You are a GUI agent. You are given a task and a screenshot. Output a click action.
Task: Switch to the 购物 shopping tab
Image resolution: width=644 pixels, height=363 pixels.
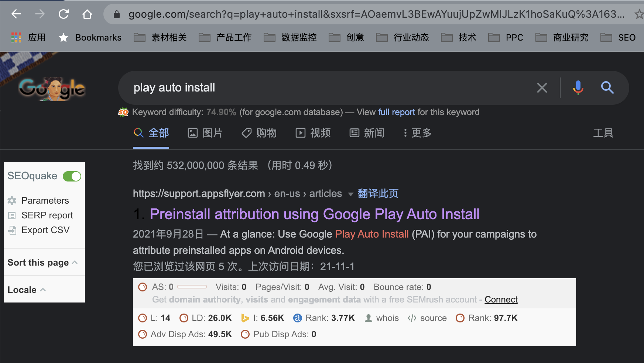(259, 133)
